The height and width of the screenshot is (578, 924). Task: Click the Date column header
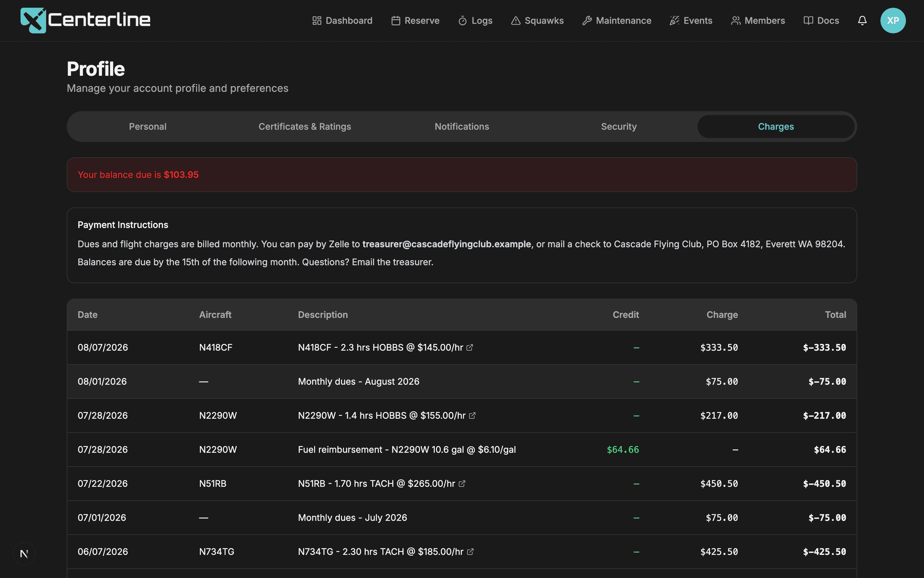pyautogui.click(x=88, y=315)
